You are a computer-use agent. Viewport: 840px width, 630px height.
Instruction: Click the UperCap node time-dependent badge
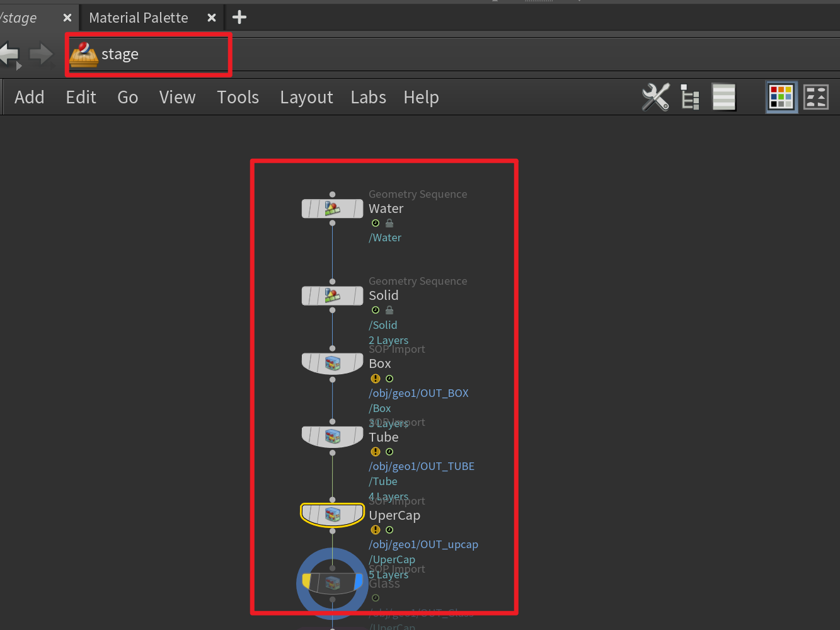point(389,530)
